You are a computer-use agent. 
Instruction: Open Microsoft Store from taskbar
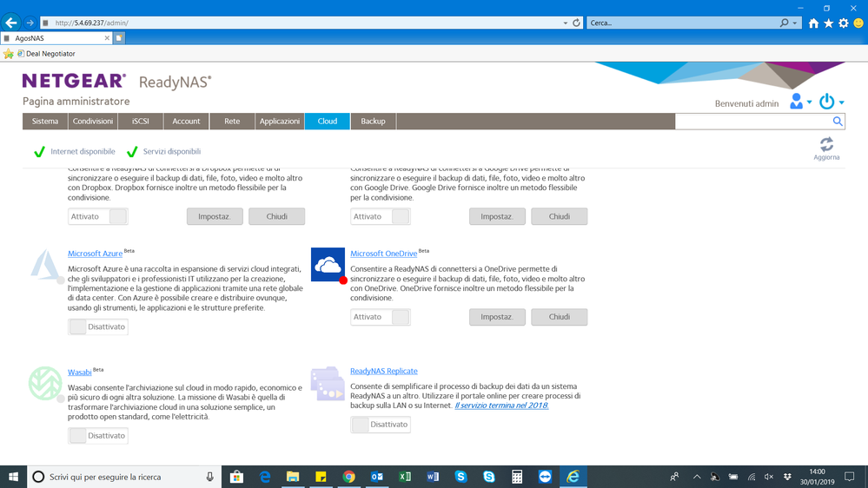coord(236,477)
